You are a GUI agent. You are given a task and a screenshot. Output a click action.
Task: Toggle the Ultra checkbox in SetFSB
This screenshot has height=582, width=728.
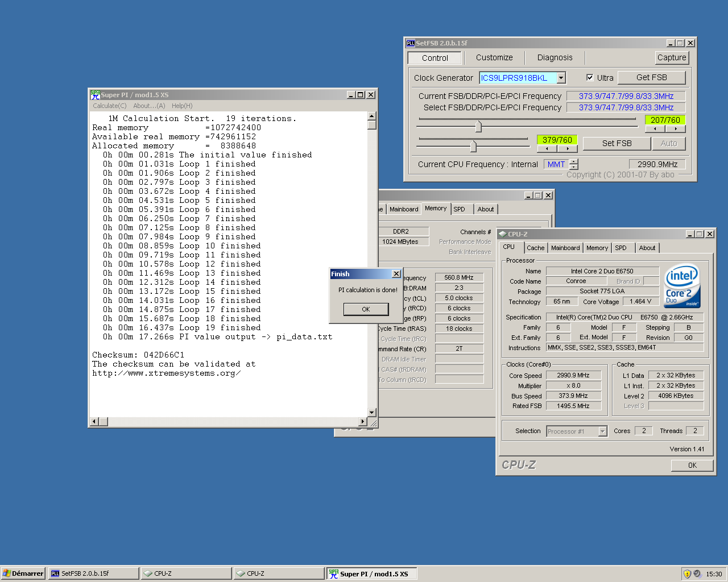pos(590,78)
